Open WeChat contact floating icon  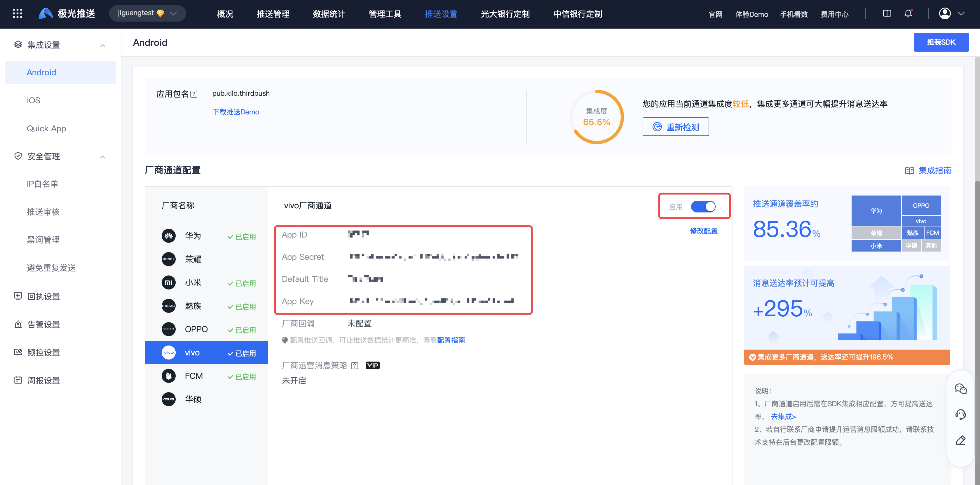[x=961, y=389]
